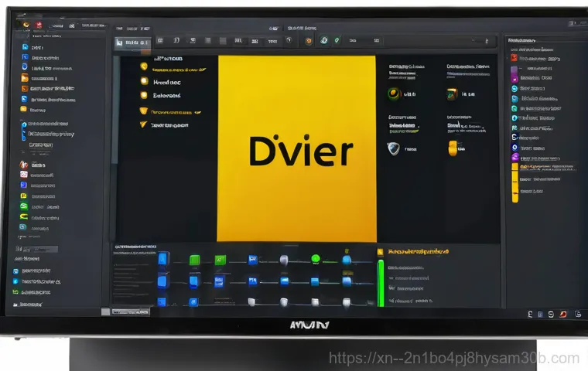
Task: Click the yellow circle icon atop the center list
Action: [x=144, y=66]
